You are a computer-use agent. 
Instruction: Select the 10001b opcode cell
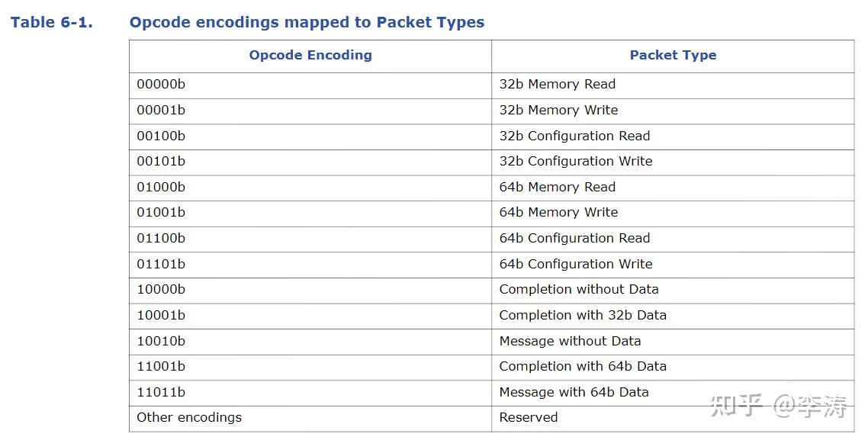(x=161, y=315)
